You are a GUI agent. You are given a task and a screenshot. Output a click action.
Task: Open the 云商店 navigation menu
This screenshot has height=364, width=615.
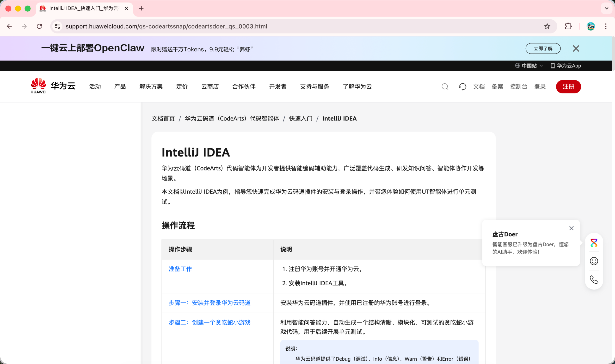[210, 87]
